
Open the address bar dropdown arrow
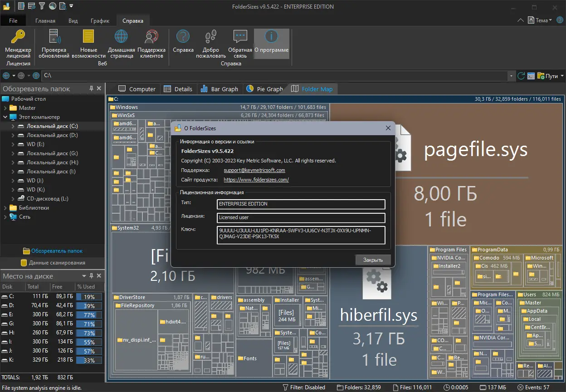(512, 76)
